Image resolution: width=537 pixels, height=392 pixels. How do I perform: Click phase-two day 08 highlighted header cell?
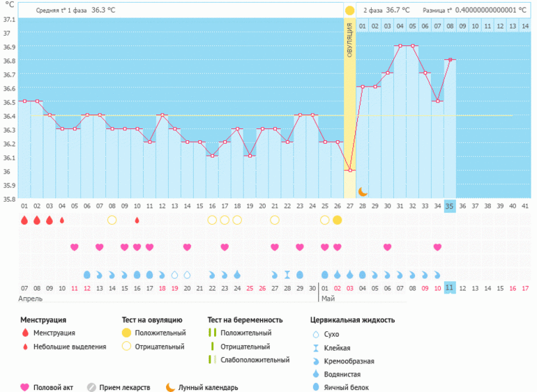click(x=450, y=26)
